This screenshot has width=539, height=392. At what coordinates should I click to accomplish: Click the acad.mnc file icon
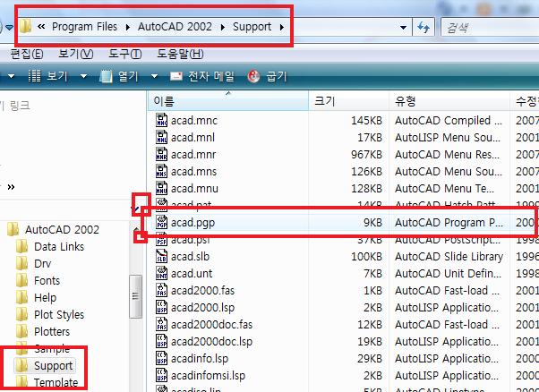point(161,120)
